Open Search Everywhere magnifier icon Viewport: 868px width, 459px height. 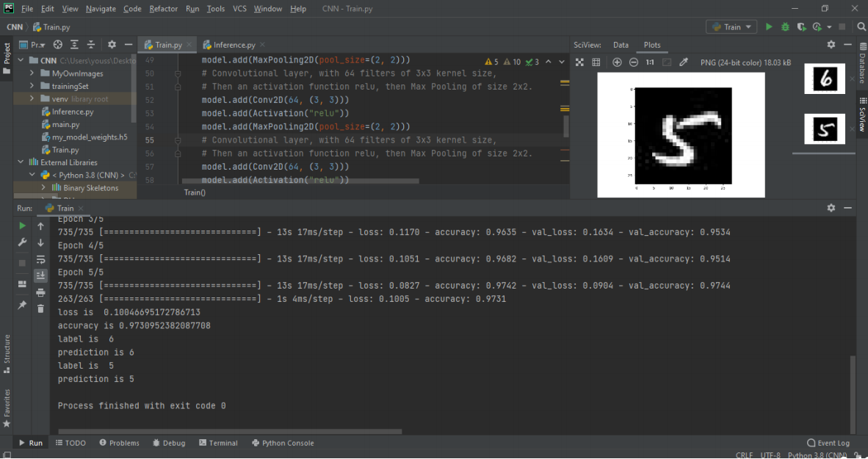[861, 26]
